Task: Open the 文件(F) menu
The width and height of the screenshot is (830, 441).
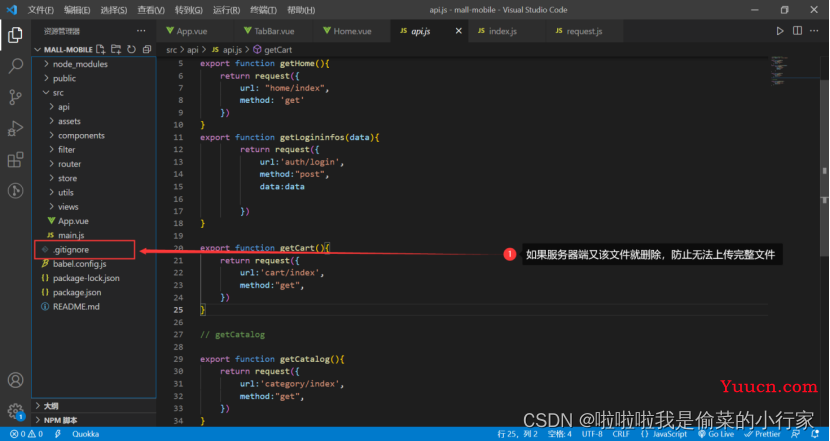Action: tap(41, 10)
